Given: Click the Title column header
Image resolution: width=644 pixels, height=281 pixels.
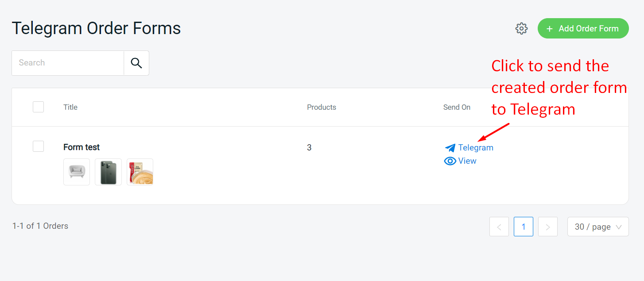Looking at the screenshot, I should (70, 107).
